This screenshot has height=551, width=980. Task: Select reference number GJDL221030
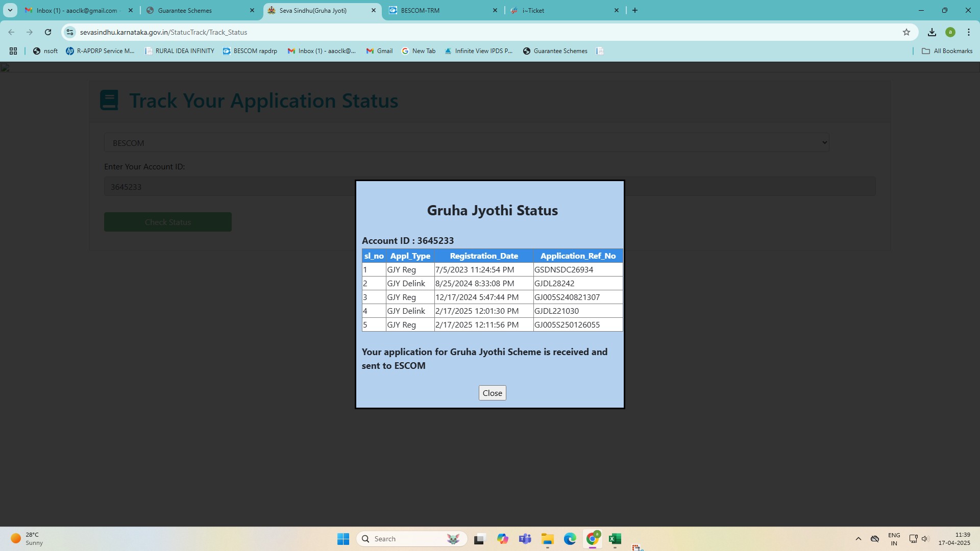point(556,311)
